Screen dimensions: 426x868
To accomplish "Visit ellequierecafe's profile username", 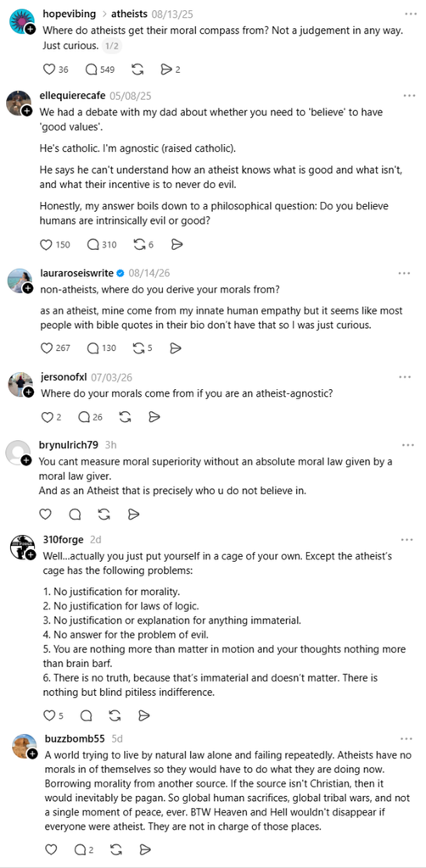I will [73, 96].
